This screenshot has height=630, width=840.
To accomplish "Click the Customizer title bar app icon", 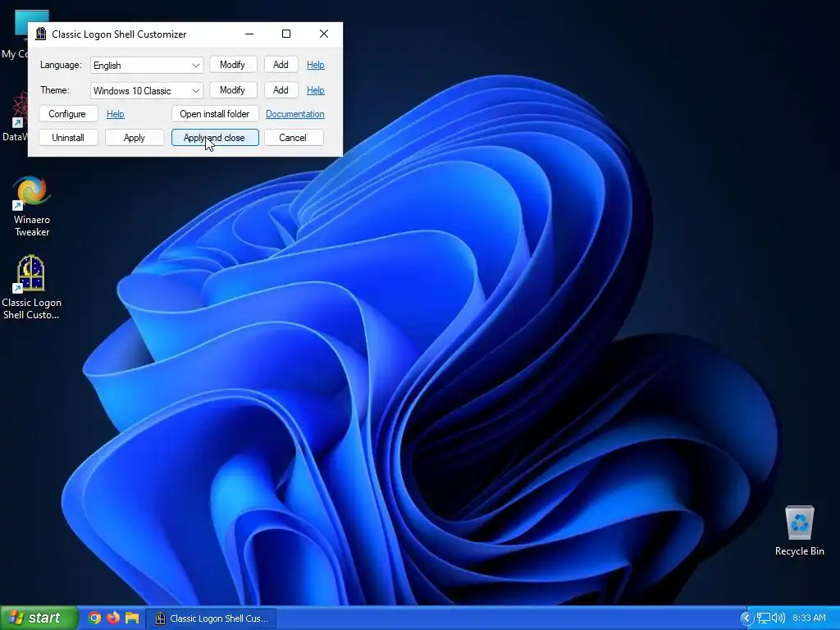I will coord(41,34).
